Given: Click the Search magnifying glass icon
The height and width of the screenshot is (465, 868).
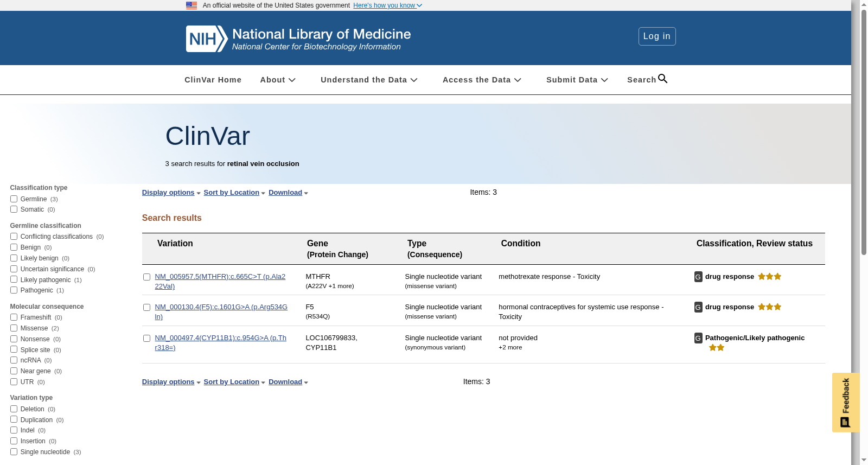Looking at the screenshot, I should tap(662, 79).
